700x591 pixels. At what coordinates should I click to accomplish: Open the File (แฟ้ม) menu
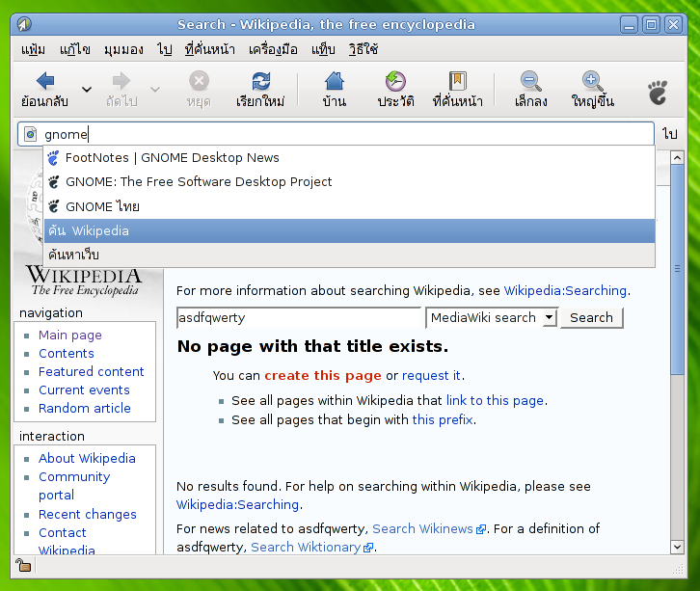33,49
